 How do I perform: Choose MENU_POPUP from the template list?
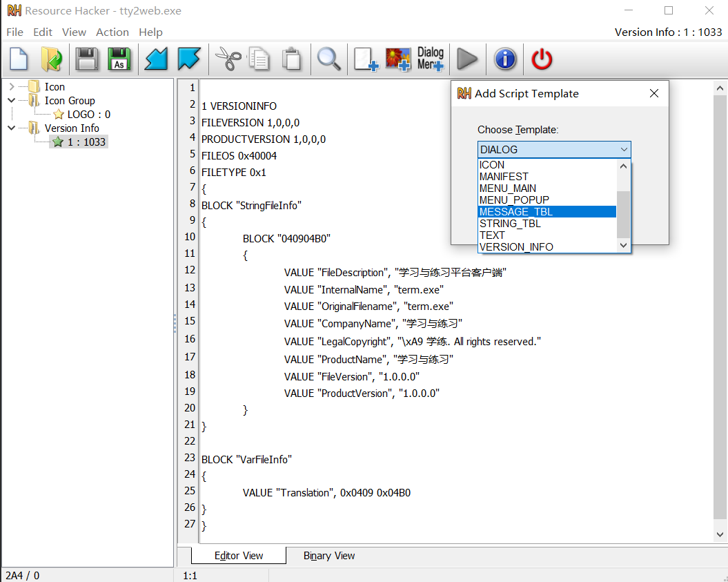click(x=547, y=200)
